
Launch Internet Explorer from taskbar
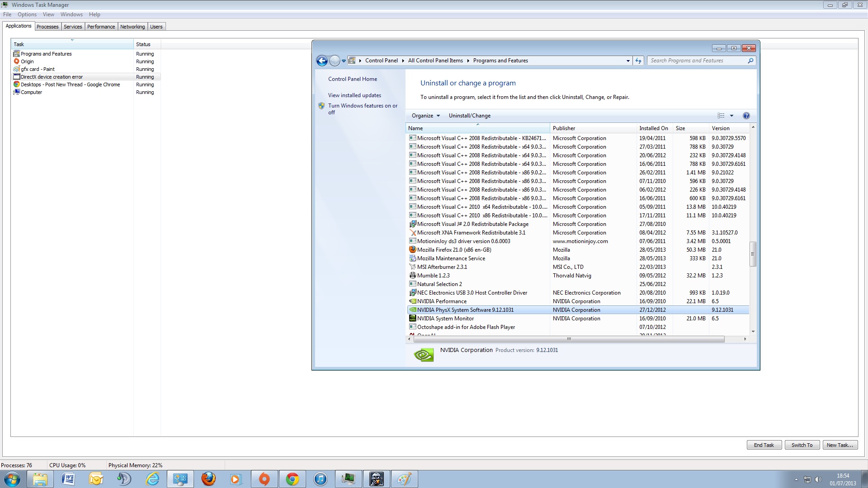152,479
